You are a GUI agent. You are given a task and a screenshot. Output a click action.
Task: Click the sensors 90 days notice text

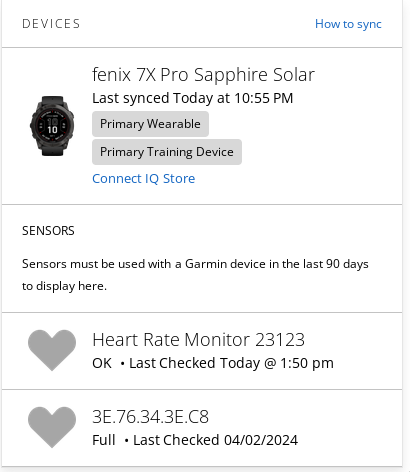coord(195,275)
